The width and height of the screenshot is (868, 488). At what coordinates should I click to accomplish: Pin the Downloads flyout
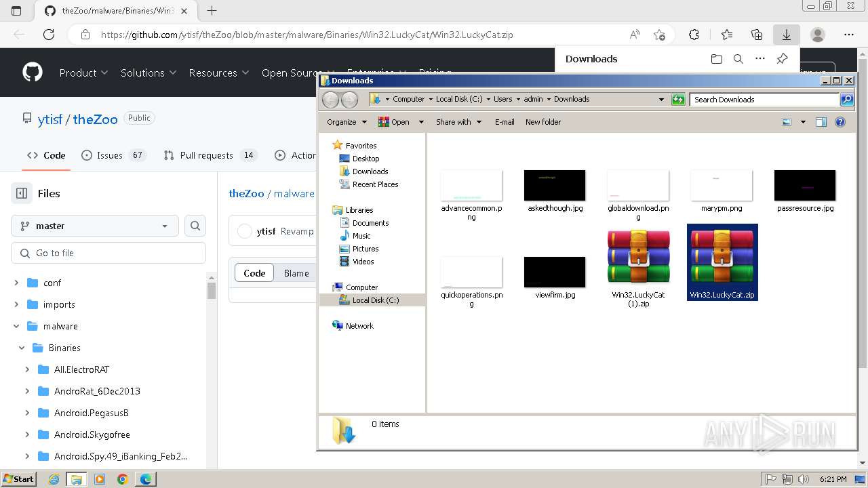782,59
